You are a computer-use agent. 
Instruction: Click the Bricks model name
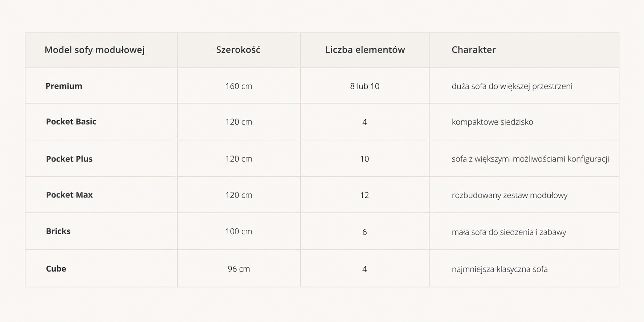58,231
